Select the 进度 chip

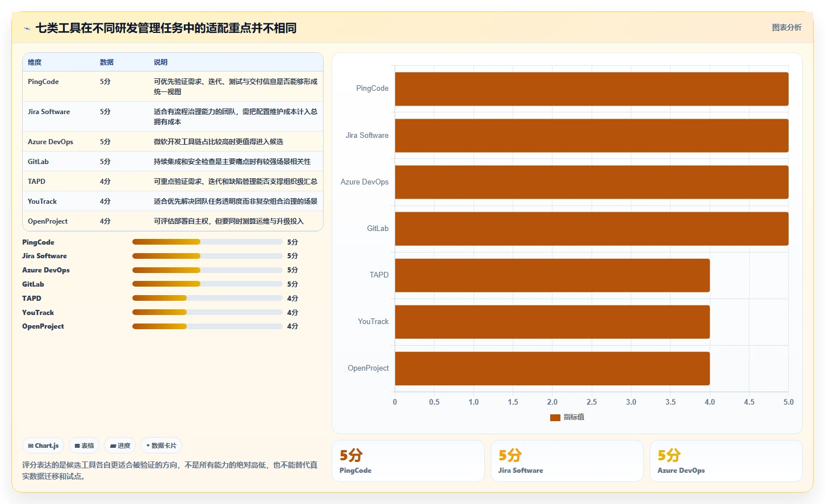click(x=120, y=446)
